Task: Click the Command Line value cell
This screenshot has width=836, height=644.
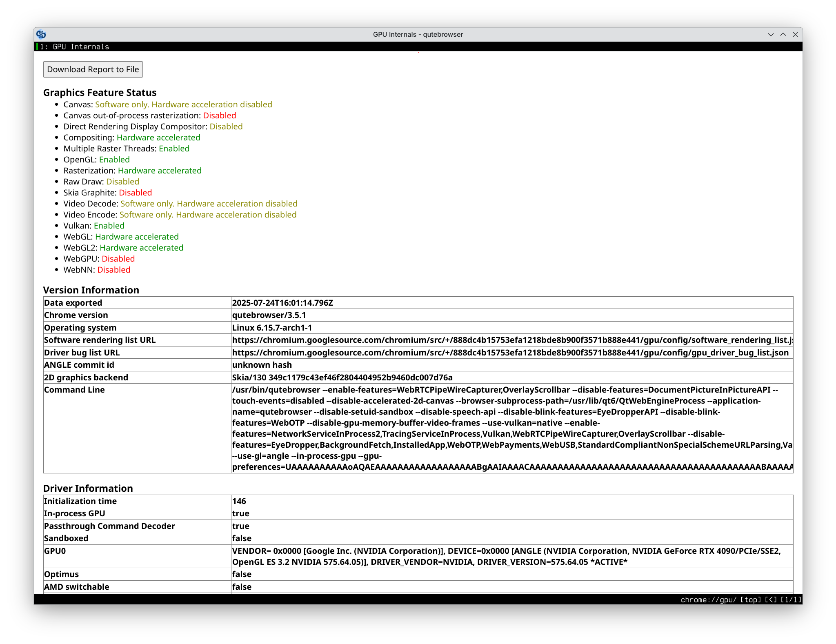Action: click(512, 428)
